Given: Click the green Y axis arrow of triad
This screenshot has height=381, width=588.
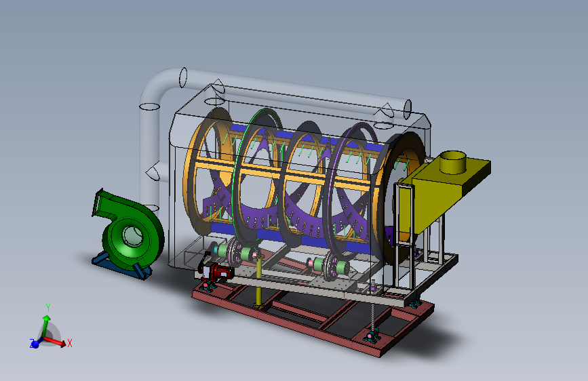Looking at the screenshot, I should pyautogui.click(x=45, y=325).
